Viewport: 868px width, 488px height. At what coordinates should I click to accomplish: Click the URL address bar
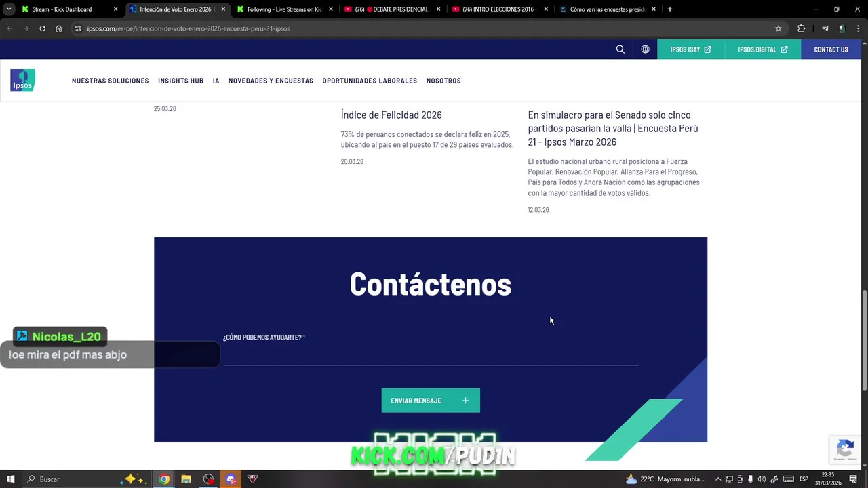pyautogui.click(x=427, y=28)
